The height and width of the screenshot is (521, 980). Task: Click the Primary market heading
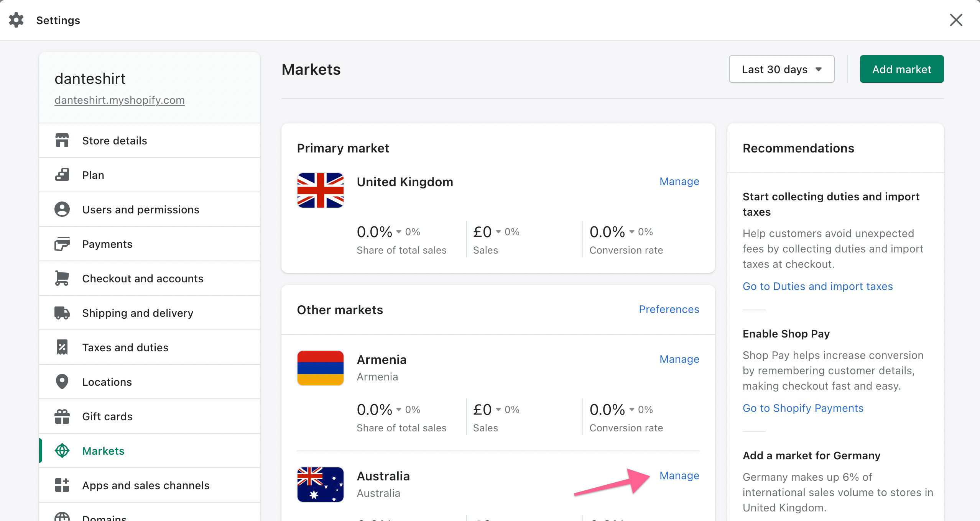(x=343, y=148)
